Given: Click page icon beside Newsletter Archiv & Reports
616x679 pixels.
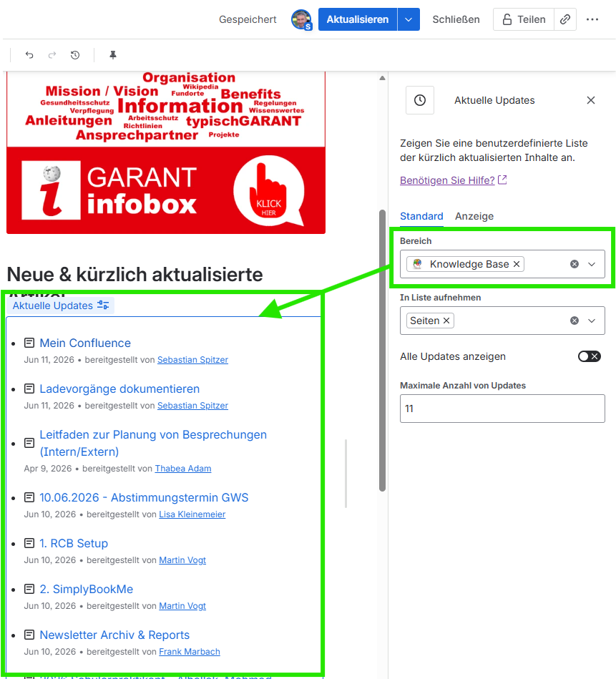Looking at the screenshot, I should [29, 635].
